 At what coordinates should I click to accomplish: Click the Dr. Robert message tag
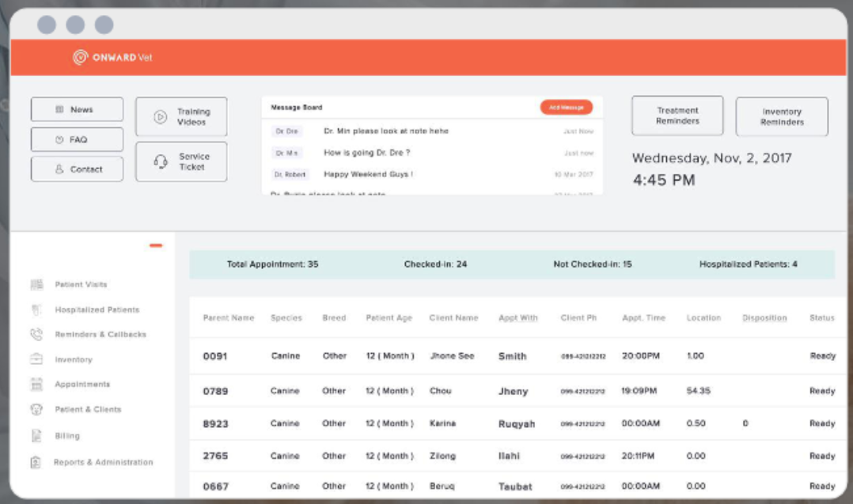(x=290, y=175)
